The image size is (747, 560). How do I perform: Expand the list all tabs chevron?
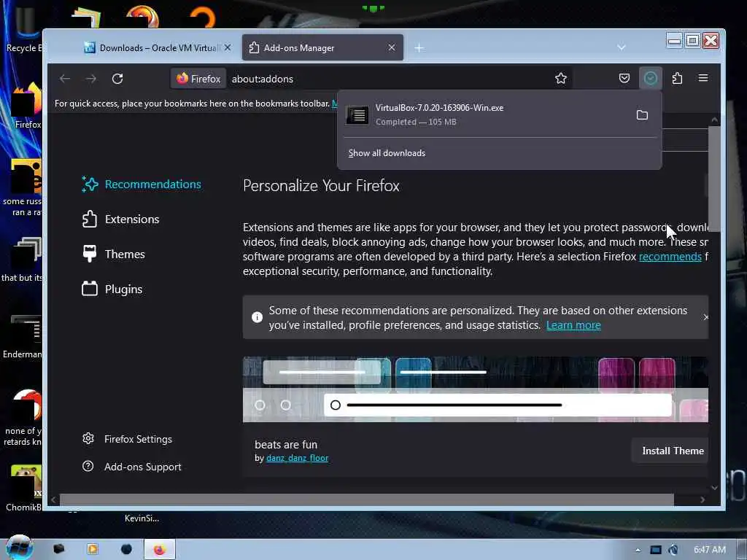click(x=622, y=47)
